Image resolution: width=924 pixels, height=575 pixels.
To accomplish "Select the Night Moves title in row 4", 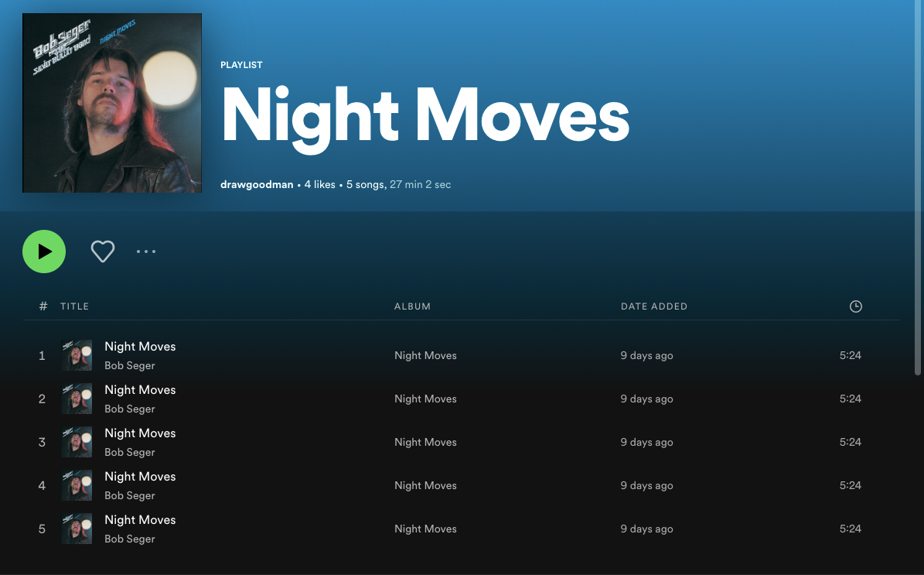I will click(140, 477).
